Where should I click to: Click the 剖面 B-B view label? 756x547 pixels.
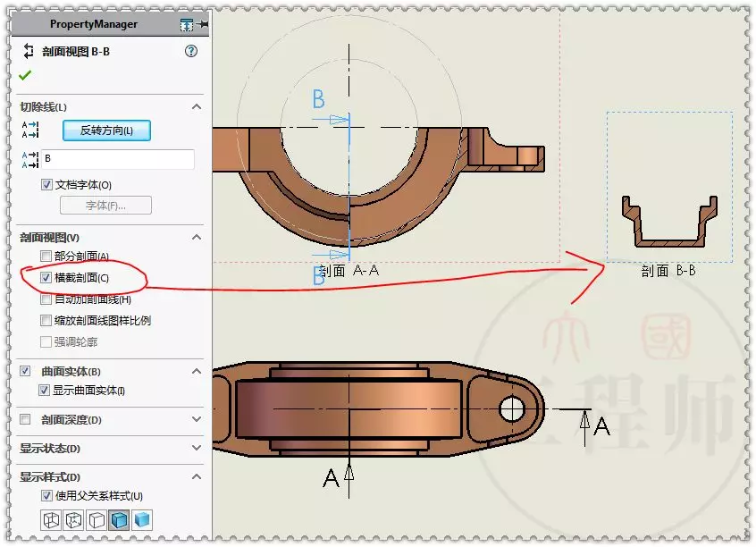[x=668, y=271]
